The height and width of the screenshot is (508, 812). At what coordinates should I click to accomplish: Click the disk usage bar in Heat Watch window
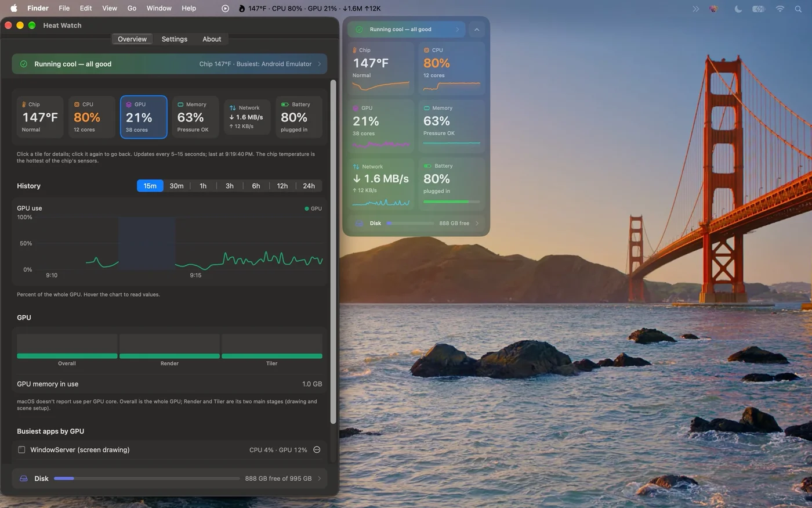click(147, 478)
